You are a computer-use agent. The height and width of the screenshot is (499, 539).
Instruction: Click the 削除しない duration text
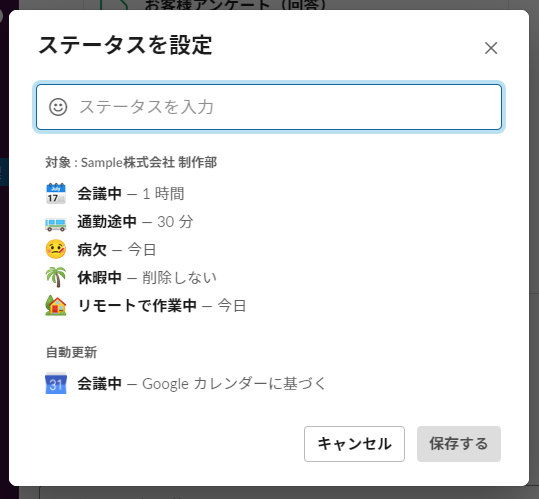(179, 278)
